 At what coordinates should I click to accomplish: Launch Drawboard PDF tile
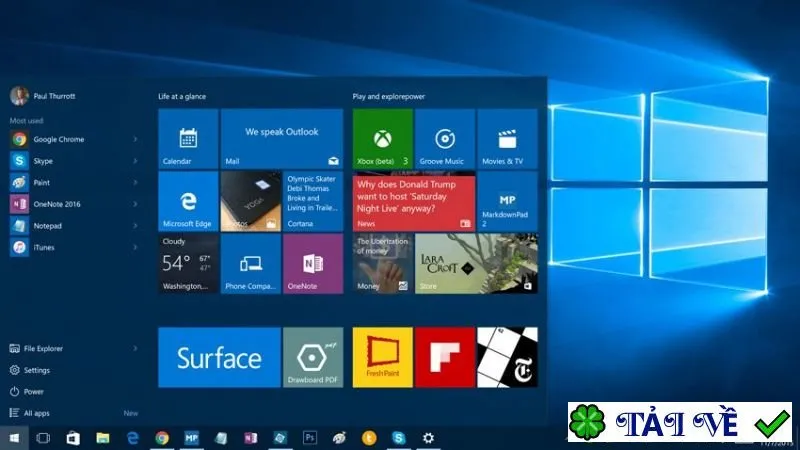313,357
